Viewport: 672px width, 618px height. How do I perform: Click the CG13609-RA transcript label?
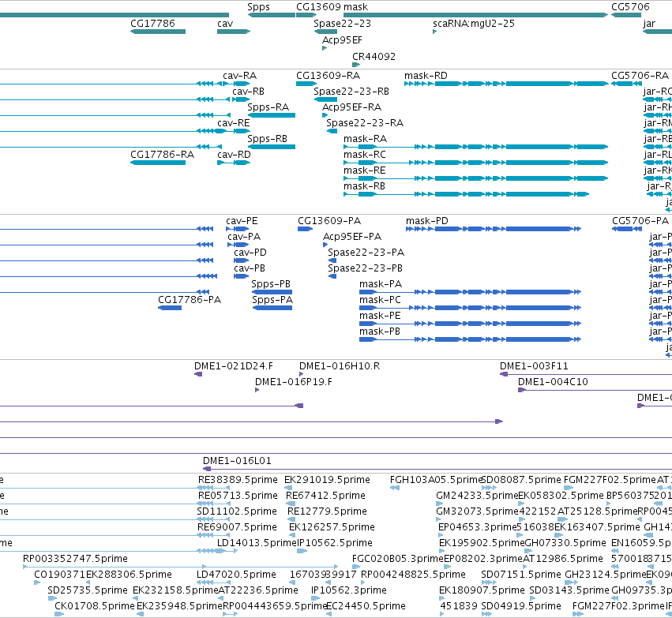point(328,76)
